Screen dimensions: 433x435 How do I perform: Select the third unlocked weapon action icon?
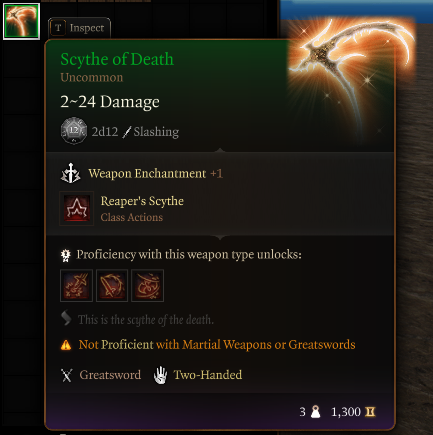(147, 286)
